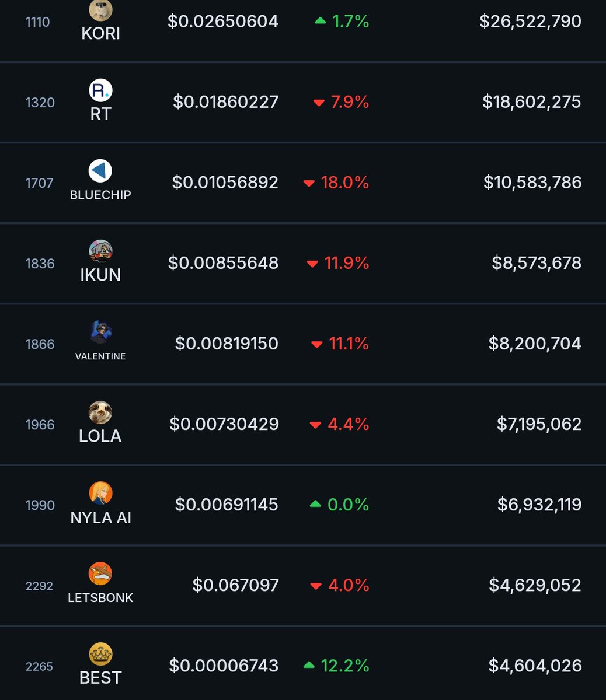Click VALENTINE market cap $8,200,704
606x700 pixels.
535,343
